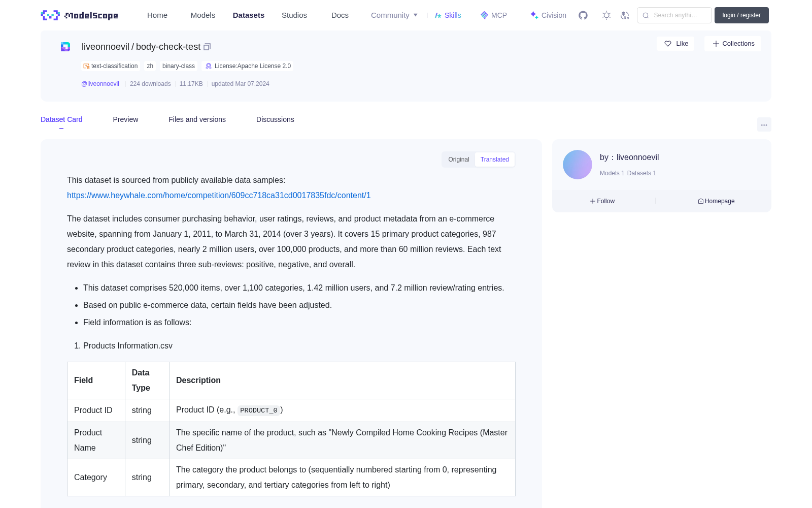
Task: Click the search input field
Action: coord(674,15)
